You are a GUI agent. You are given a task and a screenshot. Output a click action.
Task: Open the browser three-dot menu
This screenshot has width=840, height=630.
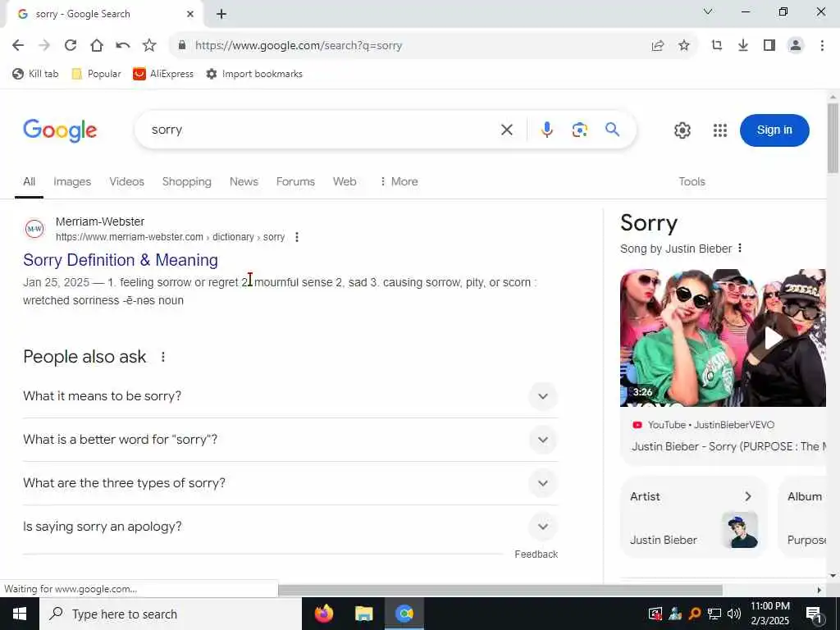[822, 46]
